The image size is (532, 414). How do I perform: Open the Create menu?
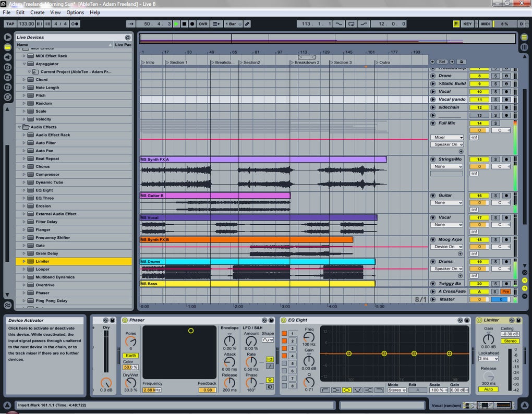(x=37, y=12)
